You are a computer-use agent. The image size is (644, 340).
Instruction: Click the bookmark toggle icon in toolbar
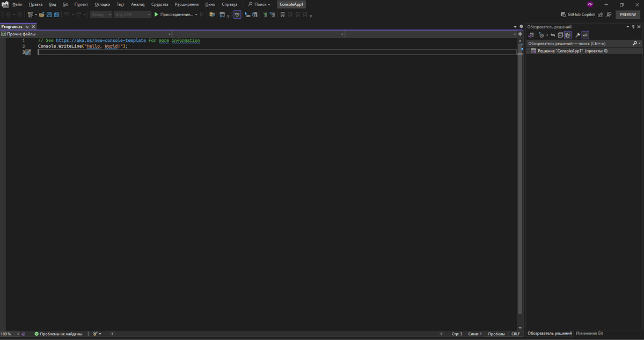(282, 14)
